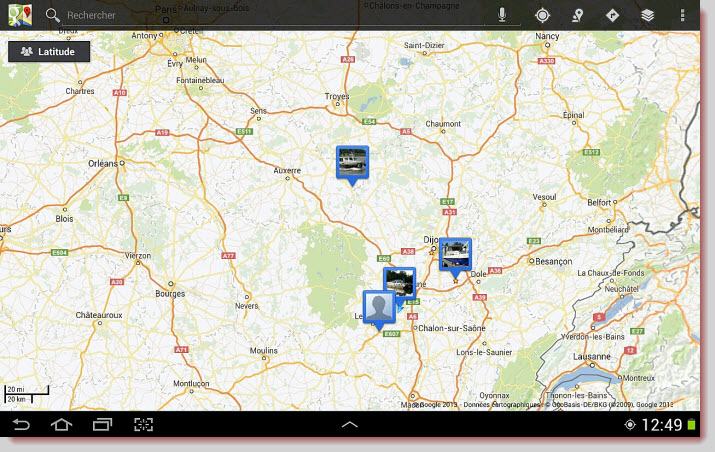The width and height of the screenshot is (715, 452).
Task: Select the silhouette contact marker
Action: 379,310
